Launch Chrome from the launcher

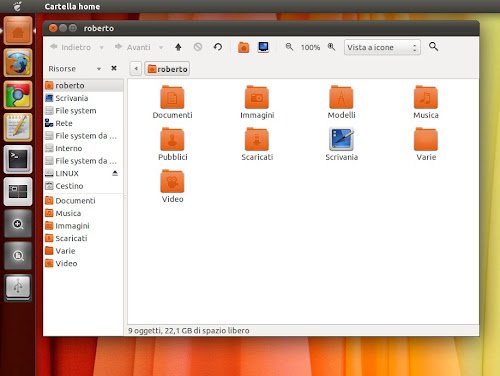point(18,95)
